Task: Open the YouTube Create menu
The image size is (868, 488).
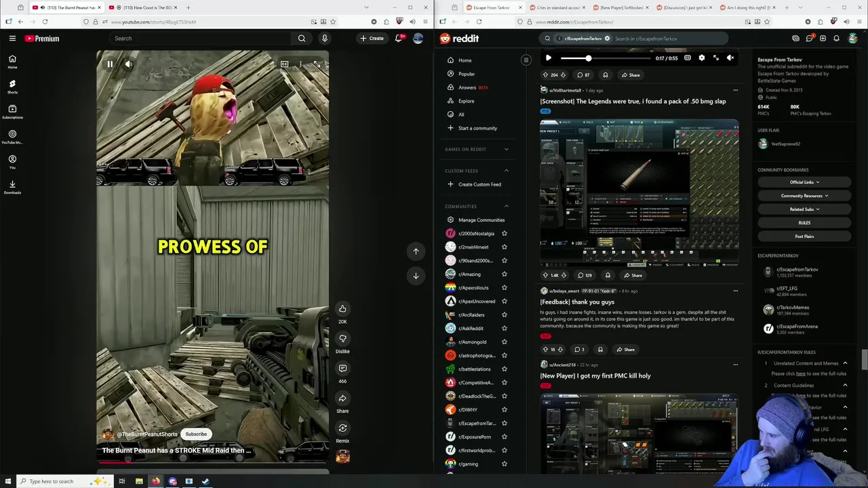Action: (x=372, y=39)
